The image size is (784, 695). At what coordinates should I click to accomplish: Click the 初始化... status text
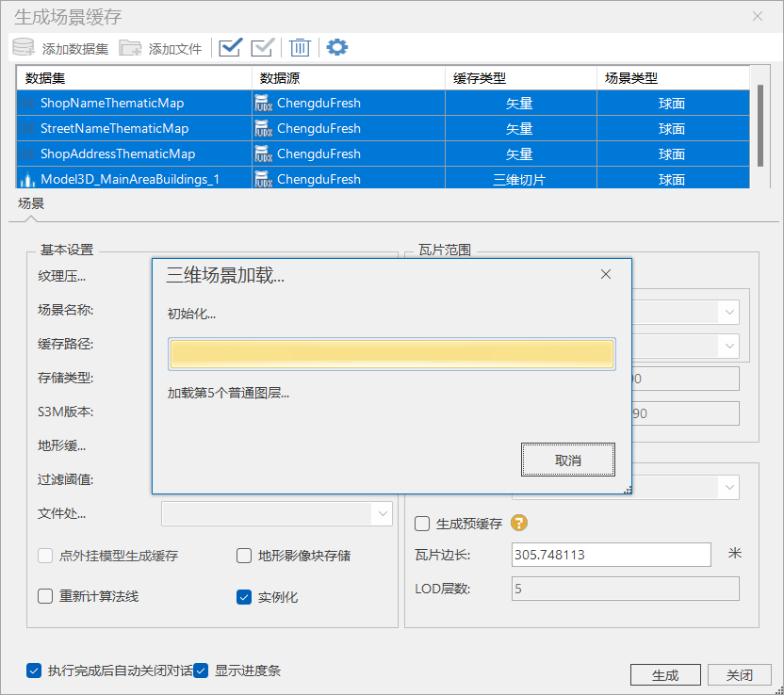(191, 314)
